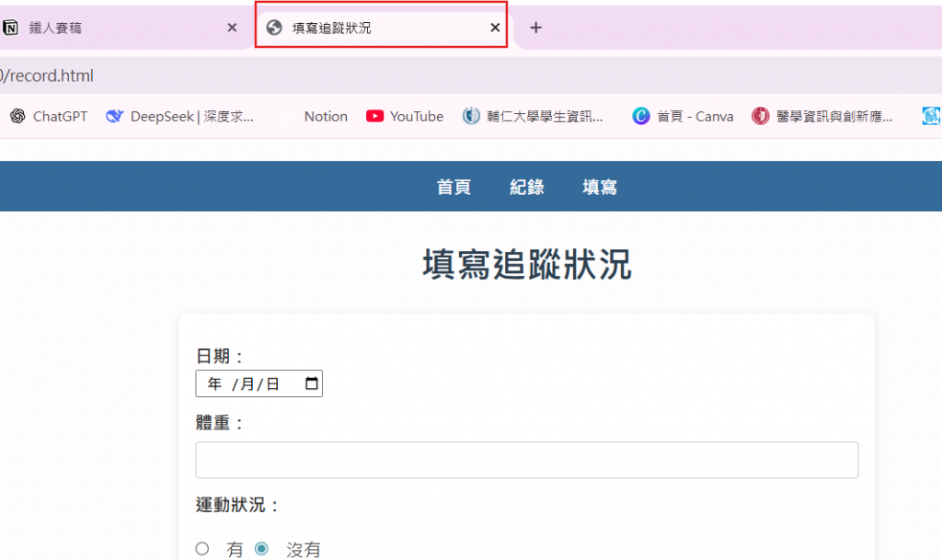Click the 日期 label

click(219, 356)
